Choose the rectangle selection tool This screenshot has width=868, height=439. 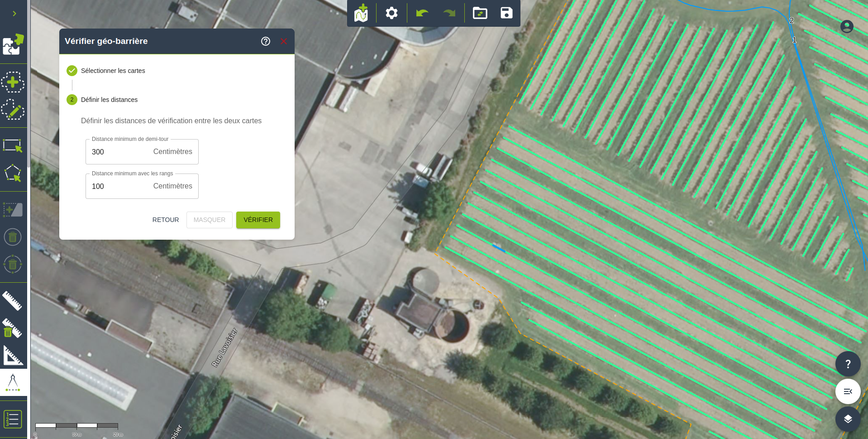click(13, 146)
